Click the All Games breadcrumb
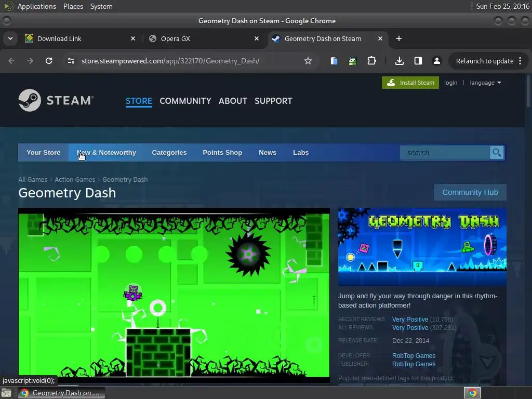 (33, 179)
